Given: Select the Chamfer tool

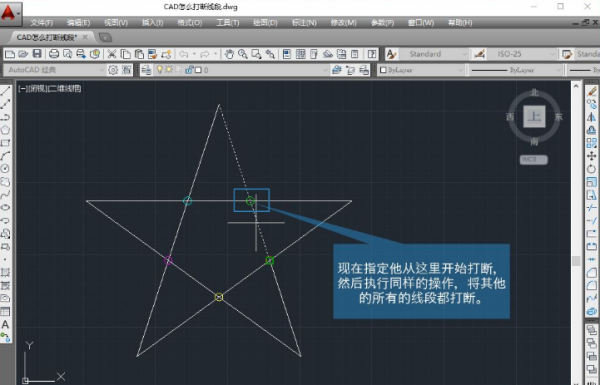Looking at the screenshot, I should click(592, 272).
